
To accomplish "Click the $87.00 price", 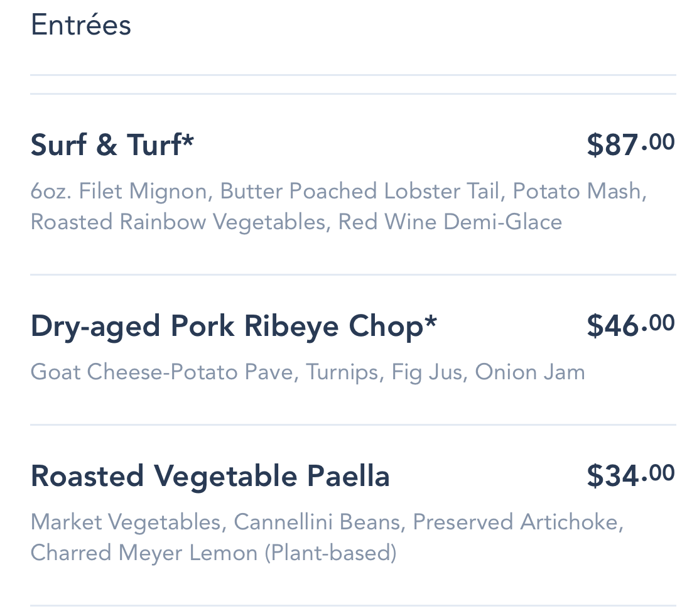I will tap(630, 144).
